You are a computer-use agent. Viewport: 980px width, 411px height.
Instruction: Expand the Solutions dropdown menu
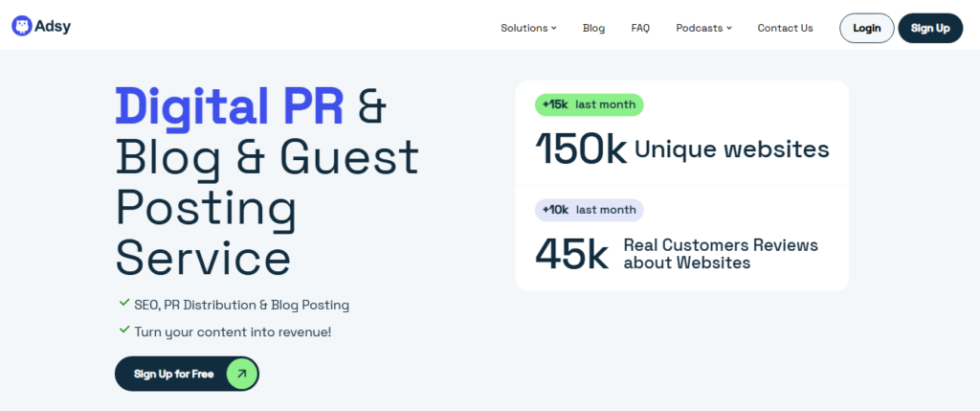[x=528, y=28]
